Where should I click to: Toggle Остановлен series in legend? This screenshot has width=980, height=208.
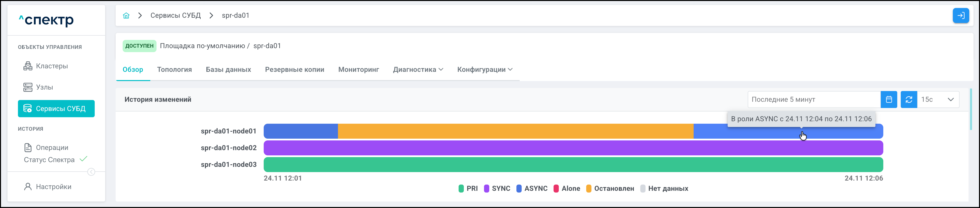pyautogui.click(x=610, y=189)
